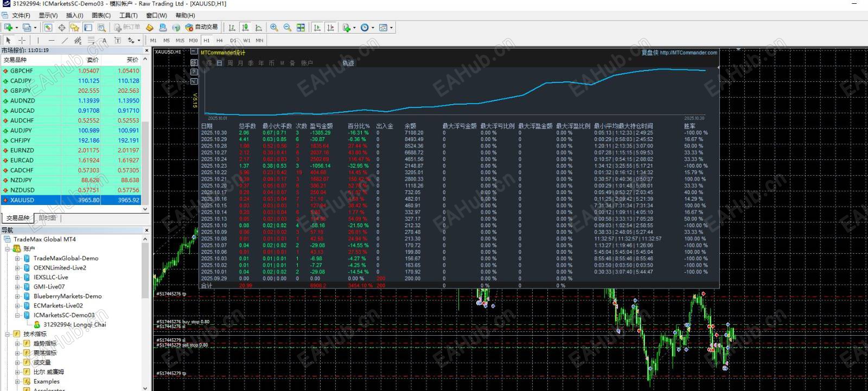Viewport: 868px width, 391px height.
Task: Click the Navigator vertical scrollbar
Action: 145,271
